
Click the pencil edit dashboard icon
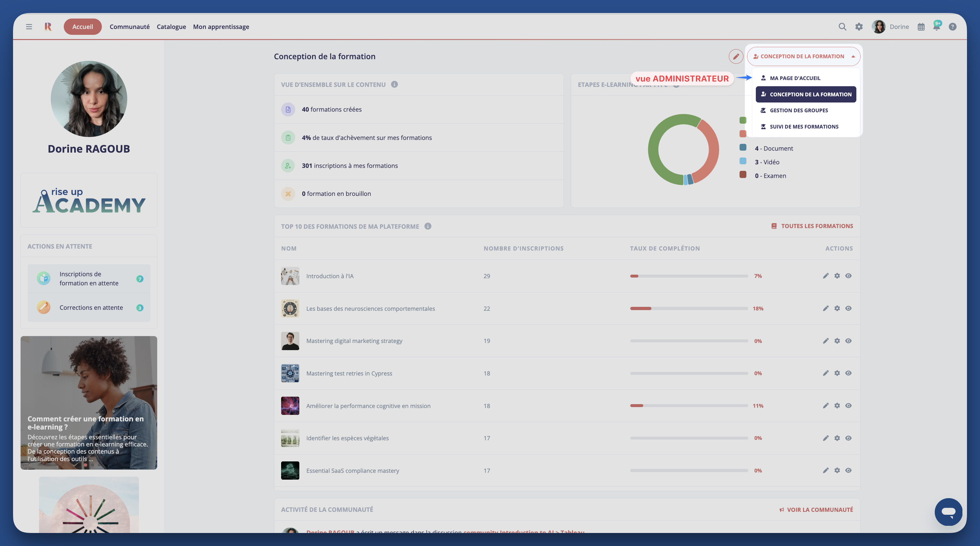tap(736, 56)
